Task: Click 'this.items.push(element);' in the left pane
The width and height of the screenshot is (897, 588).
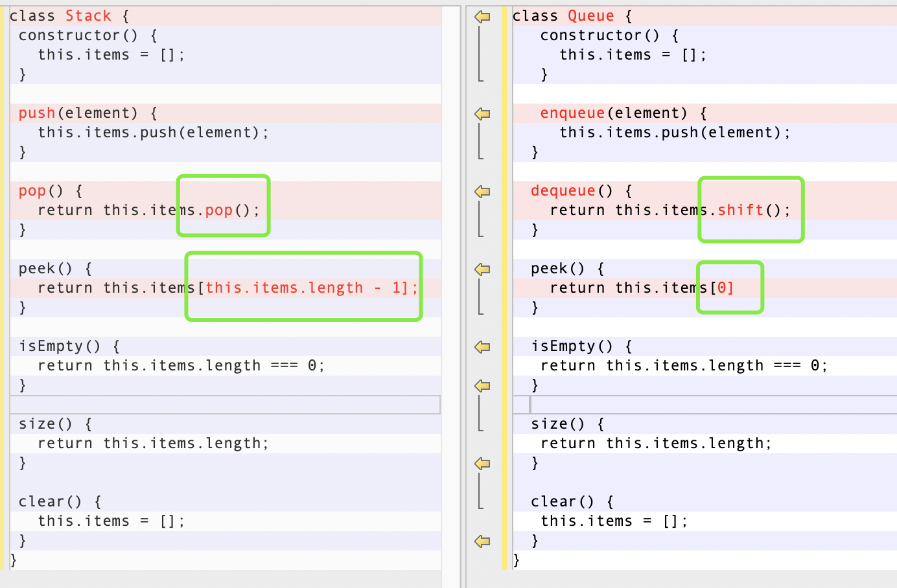Action: point(153,133)
